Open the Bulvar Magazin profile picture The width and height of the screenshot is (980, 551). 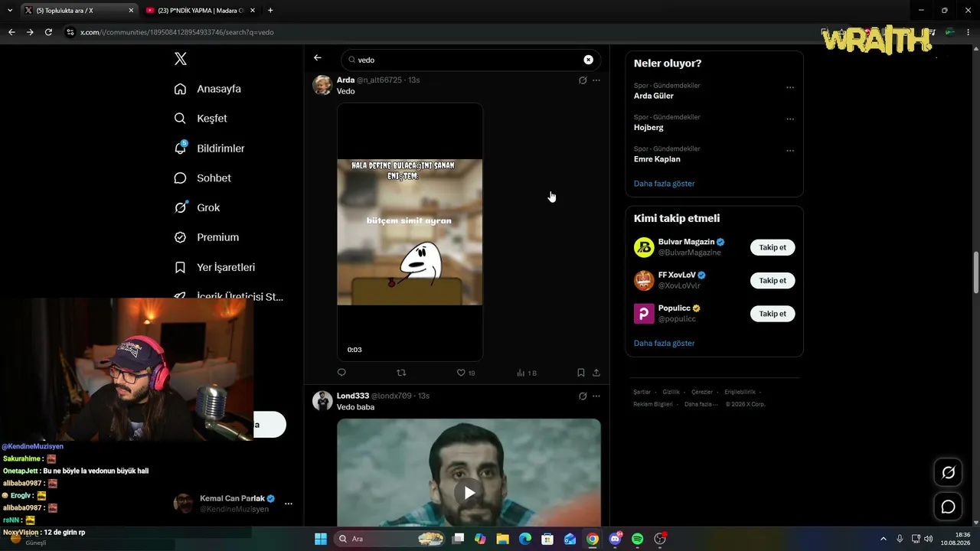(644, 247)
